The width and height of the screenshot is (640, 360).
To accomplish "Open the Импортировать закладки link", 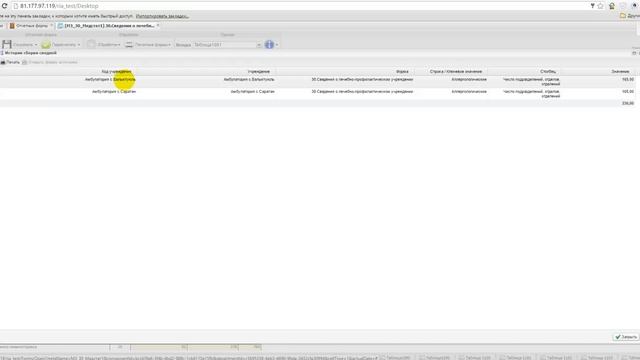I will tap(162, 16).
